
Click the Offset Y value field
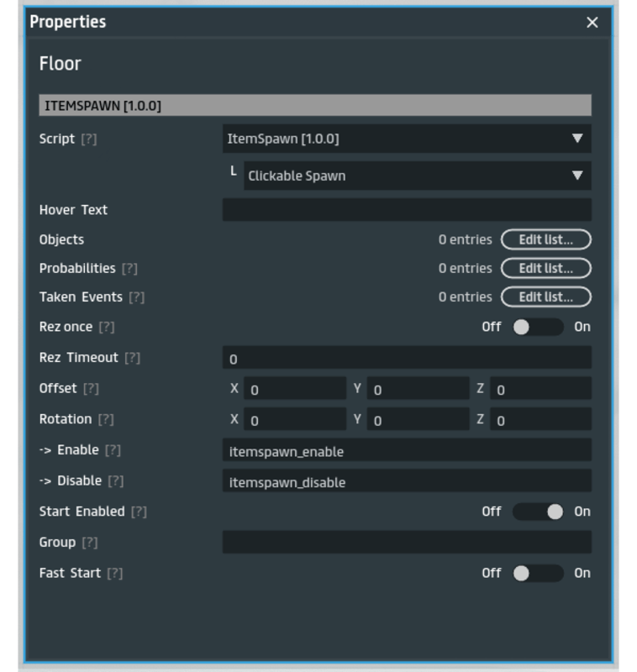click(x=419, y=389)
